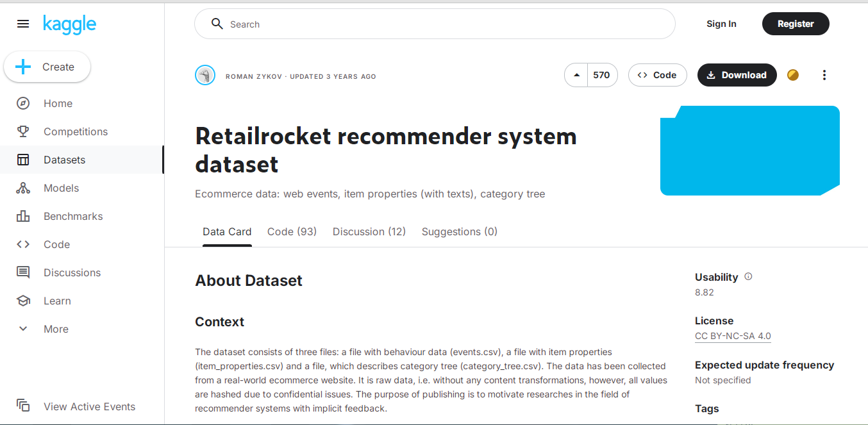Switch to the Discussion tab

[369, 231]
